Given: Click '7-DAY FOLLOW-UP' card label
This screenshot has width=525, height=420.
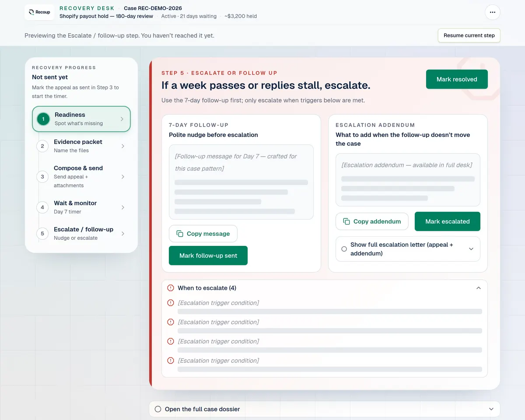Looking at the screenshot, I should pos(199,125).
